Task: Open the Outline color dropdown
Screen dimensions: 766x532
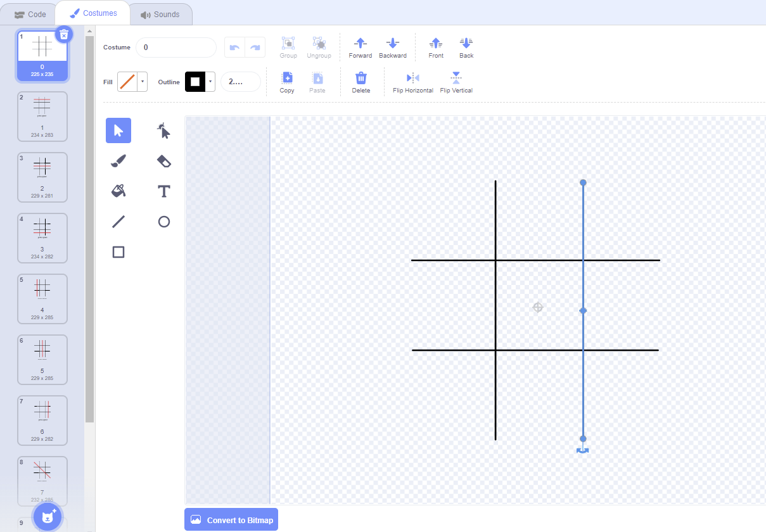Action: [210, 82]
